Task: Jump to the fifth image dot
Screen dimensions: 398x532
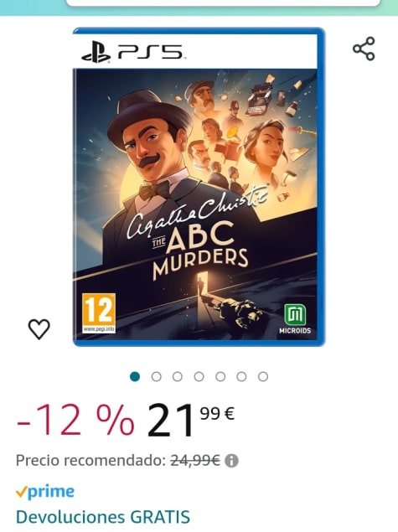Action: pyautogui.click(x=220, y=377)
